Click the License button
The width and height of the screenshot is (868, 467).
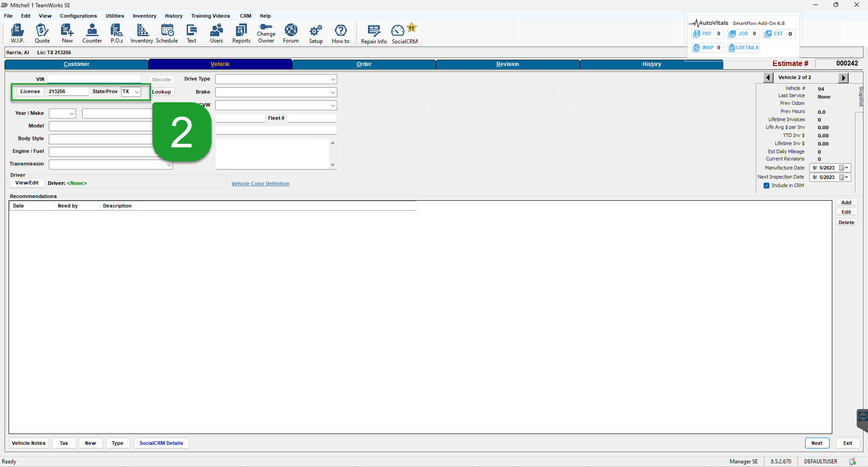(x=30, y=91)
